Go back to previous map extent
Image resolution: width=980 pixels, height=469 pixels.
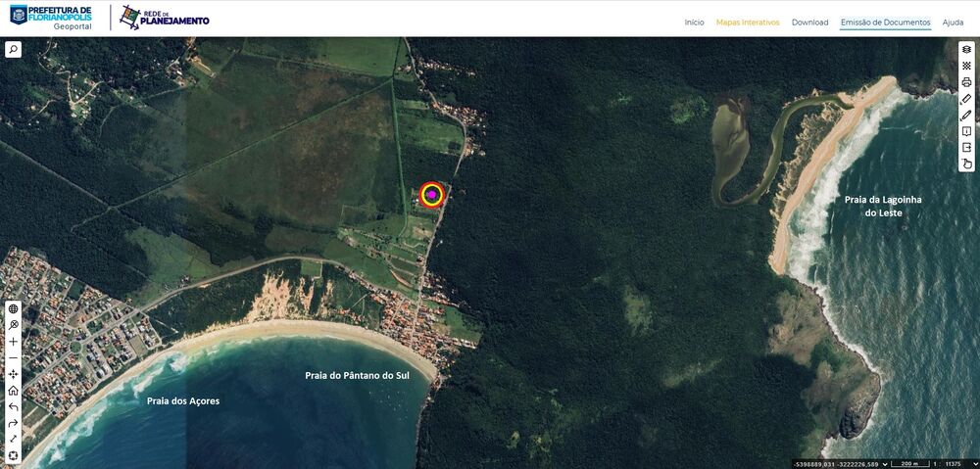click(13, 406)
